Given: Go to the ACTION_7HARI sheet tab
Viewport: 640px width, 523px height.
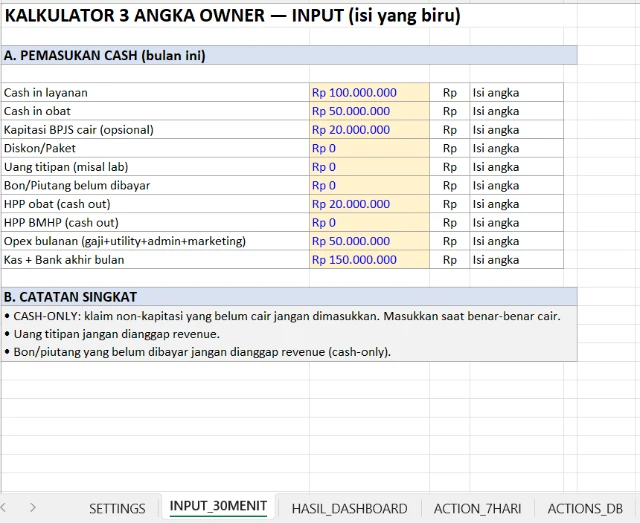Looking at the screenshot, I should pyautogui.click(x=477, y=508).
